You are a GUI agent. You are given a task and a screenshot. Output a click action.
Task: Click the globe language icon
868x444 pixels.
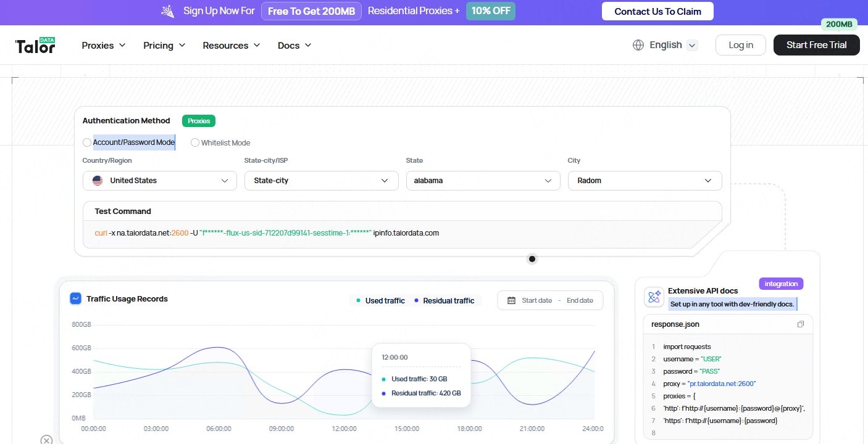tap(638, 45)
